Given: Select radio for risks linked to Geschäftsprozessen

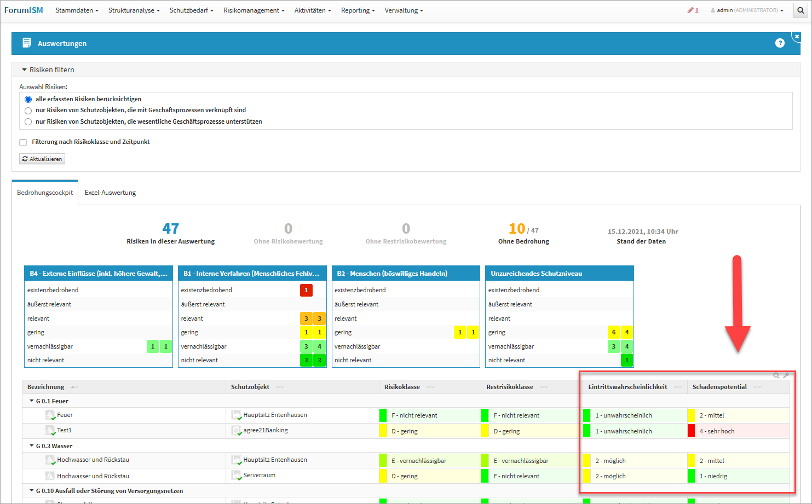Looking at the screenshot, I should coord(28,111).
